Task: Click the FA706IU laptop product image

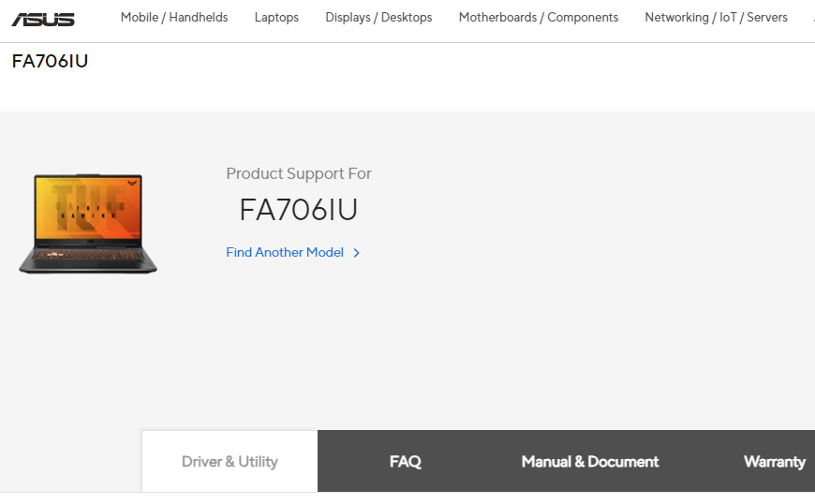Action: pyautogui.click(x=88, y=223)
